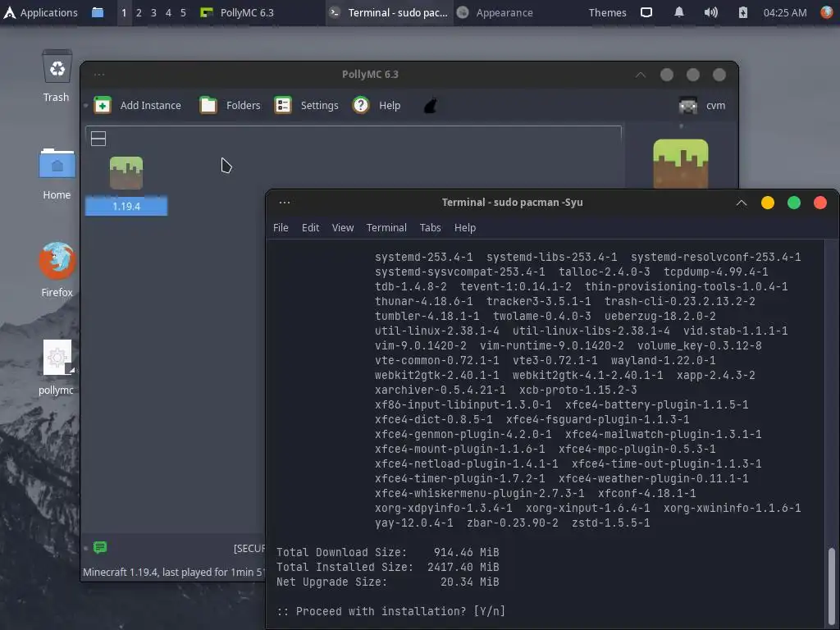
Task: Click the black cat icon in PollyMC toolbar
Action: (x=430, y=106)
